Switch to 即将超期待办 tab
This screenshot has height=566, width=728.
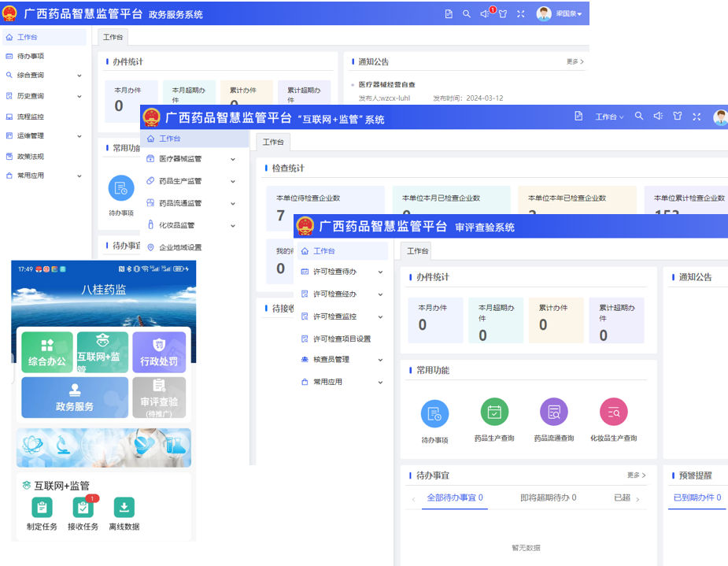tap(548, 498)
